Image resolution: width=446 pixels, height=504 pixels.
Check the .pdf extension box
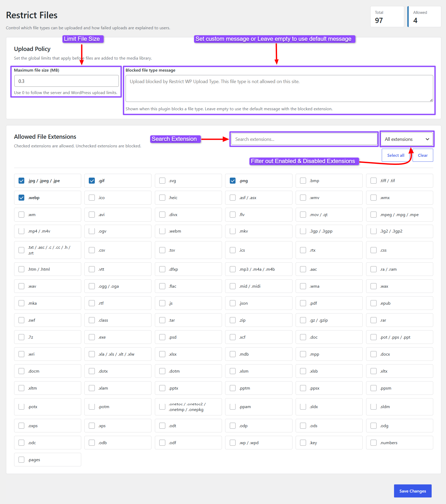coord(303,303)
